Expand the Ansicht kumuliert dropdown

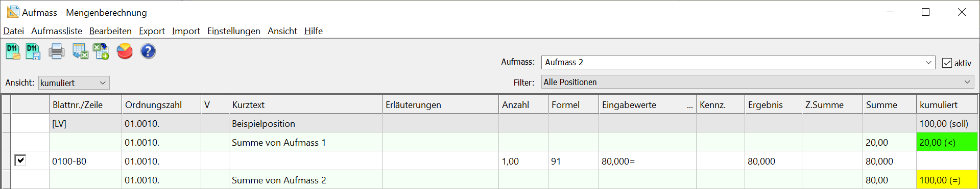74,83
